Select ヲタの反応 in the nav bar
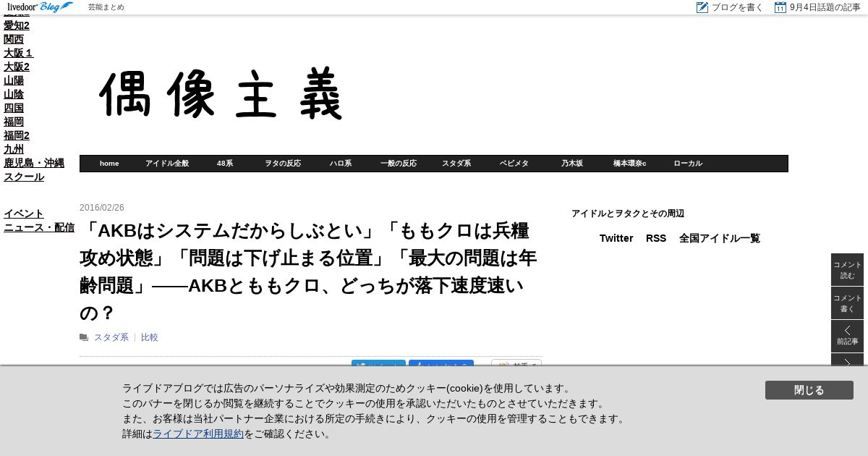This screenshot has height=456, width=868. 283,164
